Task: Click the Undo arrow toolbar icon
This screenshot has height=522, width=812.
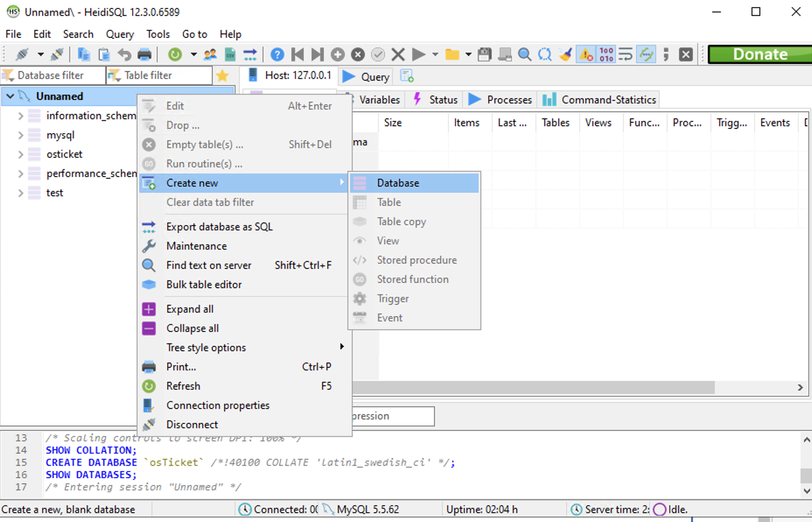Action: [124, 54]
